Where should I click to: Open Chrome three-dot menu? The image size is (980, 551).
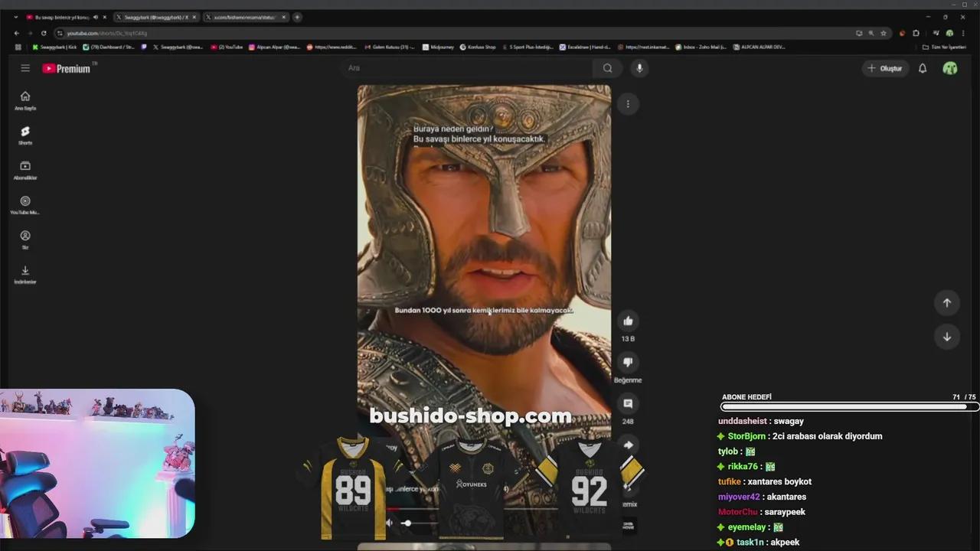coord(963,33)
